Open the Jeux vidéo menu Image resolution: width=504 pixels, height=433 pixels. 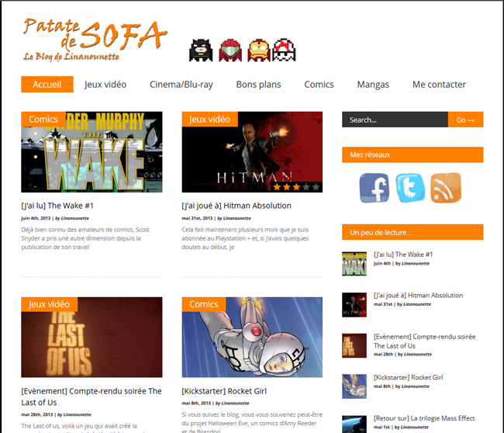[x=105, y=85]
